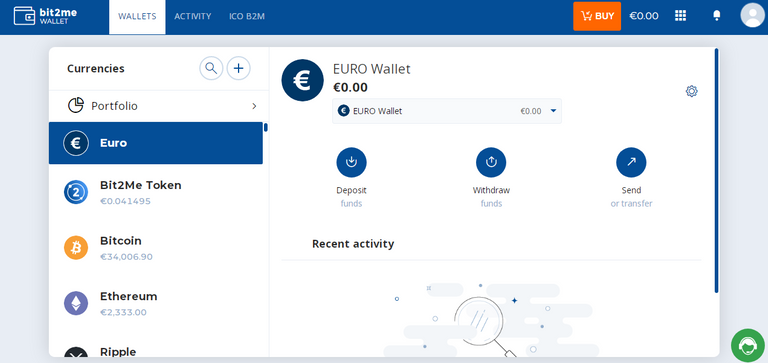Select the Wallets tab

click(137, 16)
